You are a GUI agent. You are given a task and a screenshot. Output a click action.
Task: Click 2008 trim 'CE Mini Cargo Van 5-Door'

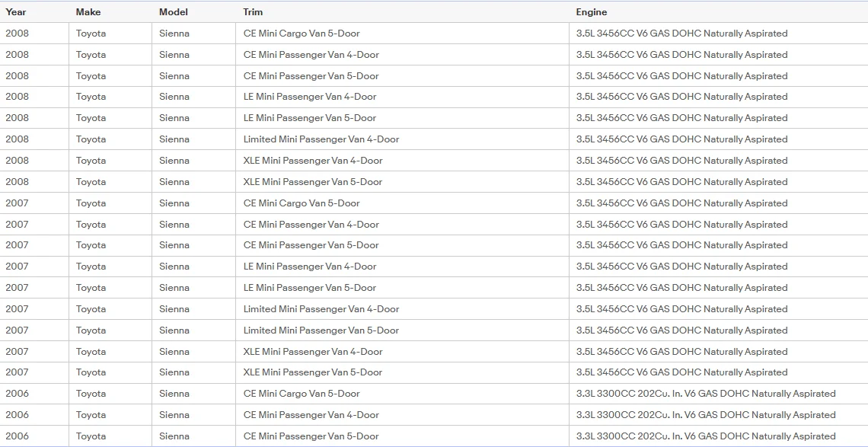click(x=302, y=34)
